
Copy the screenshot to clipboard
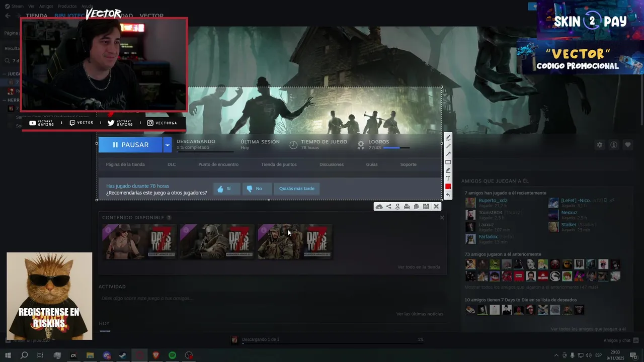416,207
